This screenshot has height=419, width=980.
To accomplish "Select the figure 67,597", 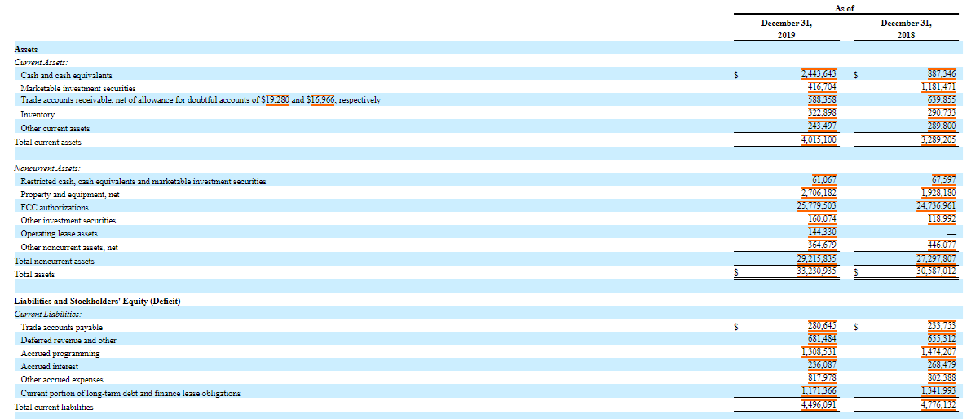I will pos(943,180).
